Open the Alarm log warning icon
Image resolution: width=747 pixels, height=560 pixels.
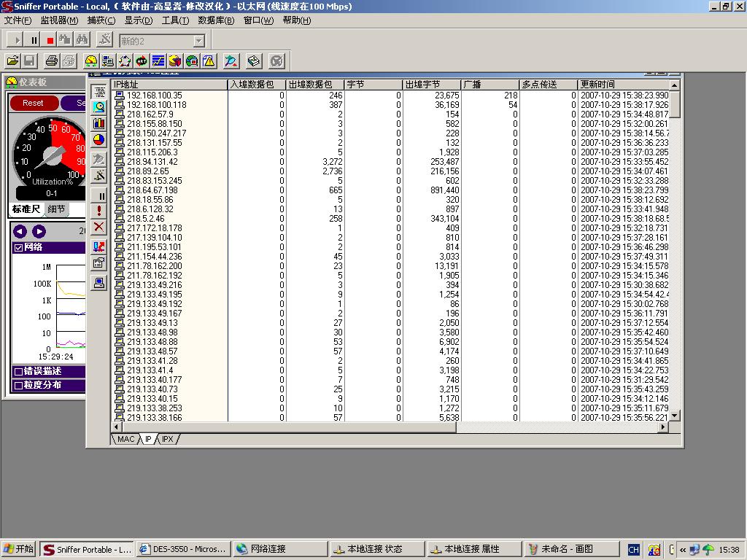click(209, 61)
